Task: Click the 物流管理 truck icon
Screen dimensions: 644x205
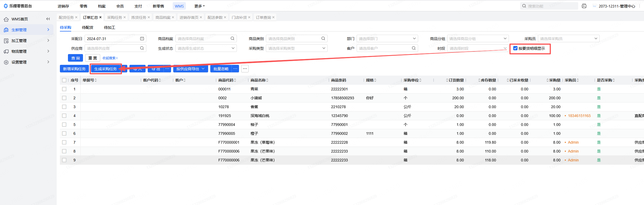Action: [x=6, y=51]
